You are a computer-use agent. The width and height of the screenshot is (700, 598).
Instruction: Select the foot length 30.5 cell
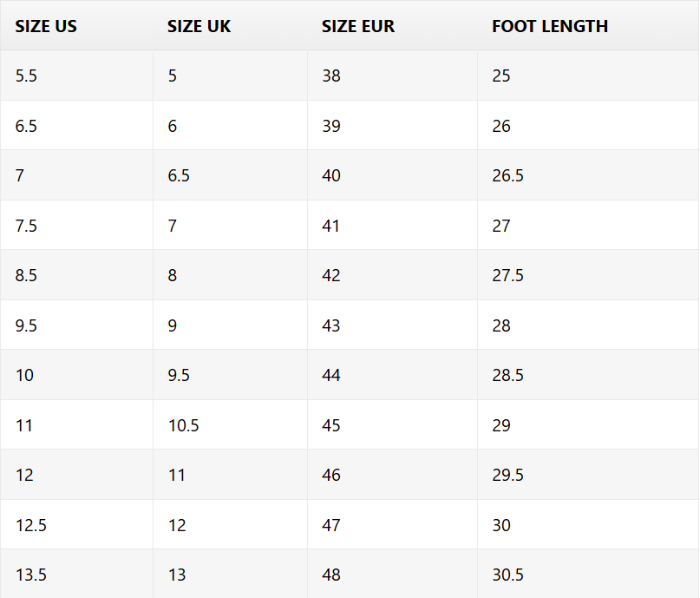click(x=588, y=574)
